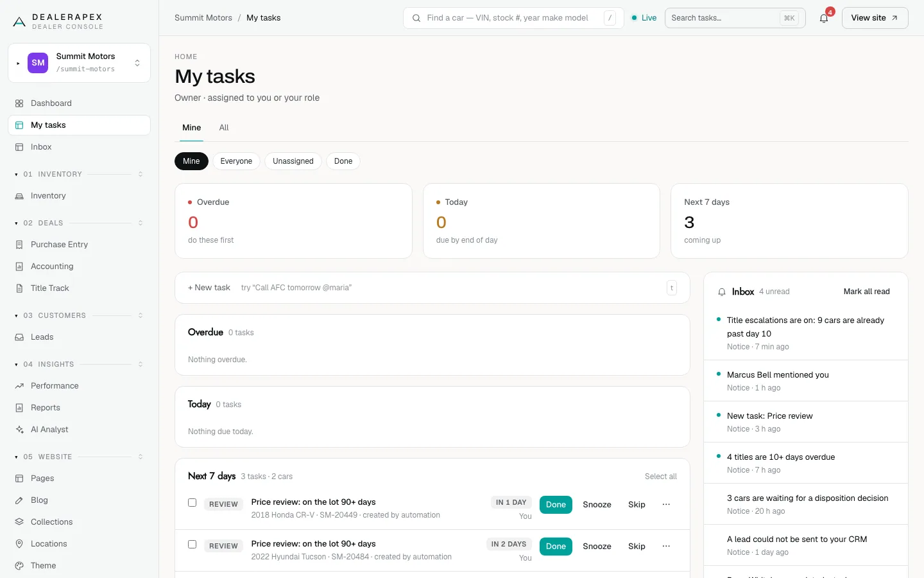The height and width of the screenshot is (578, 924).
Task: Click the Locations pin icon
Action: tap(19, 544)
